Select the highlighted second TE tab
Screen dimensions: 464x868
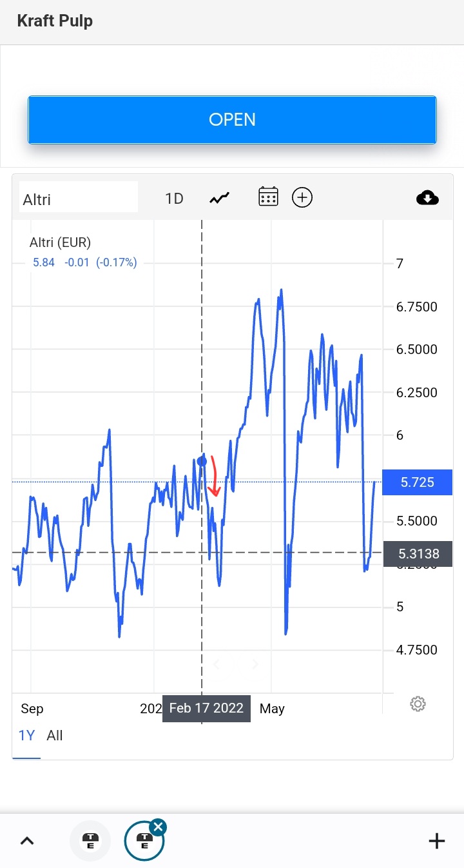[x=144, y=842]
